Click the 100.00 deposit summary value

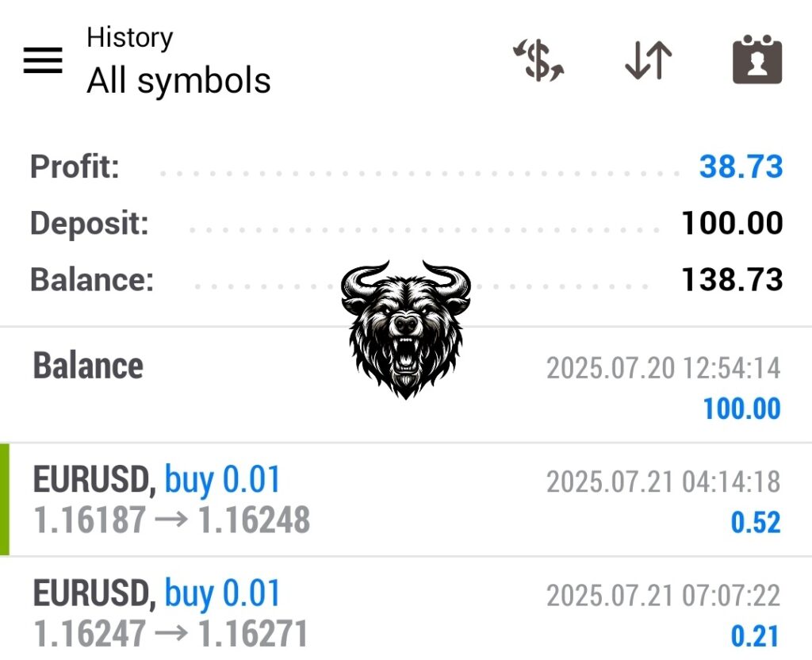point(732,224)
